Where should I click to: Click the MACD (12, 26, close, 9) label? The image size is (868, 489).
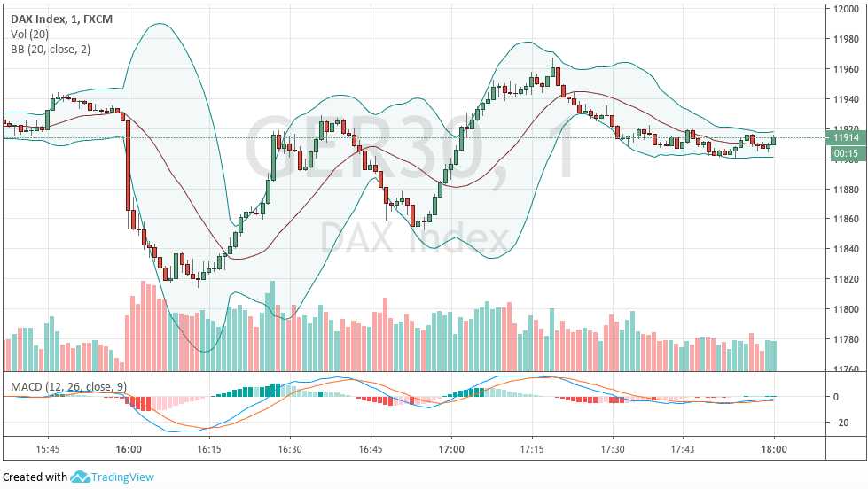coord(66,386)
